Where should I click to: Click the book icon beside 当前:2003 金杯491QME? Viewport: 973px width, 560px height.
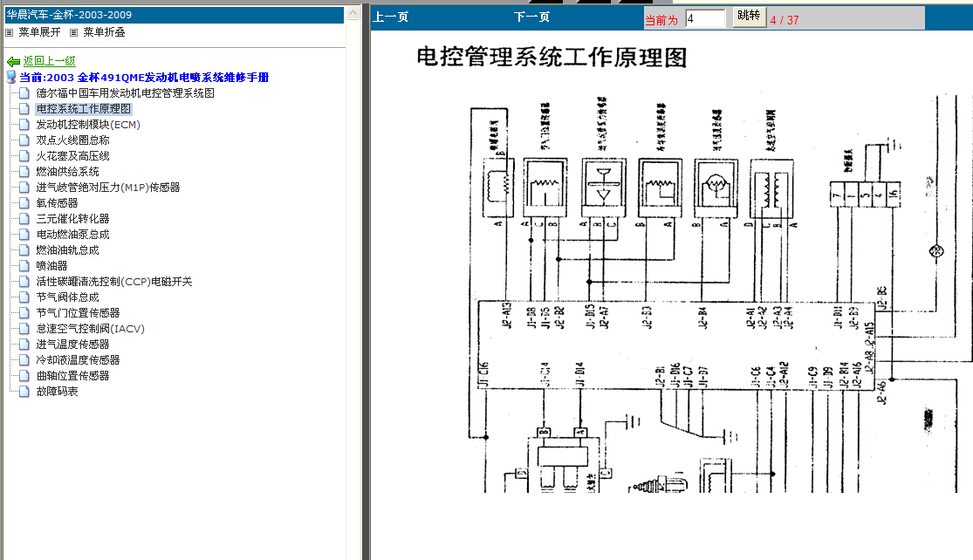tap(11, 78)
